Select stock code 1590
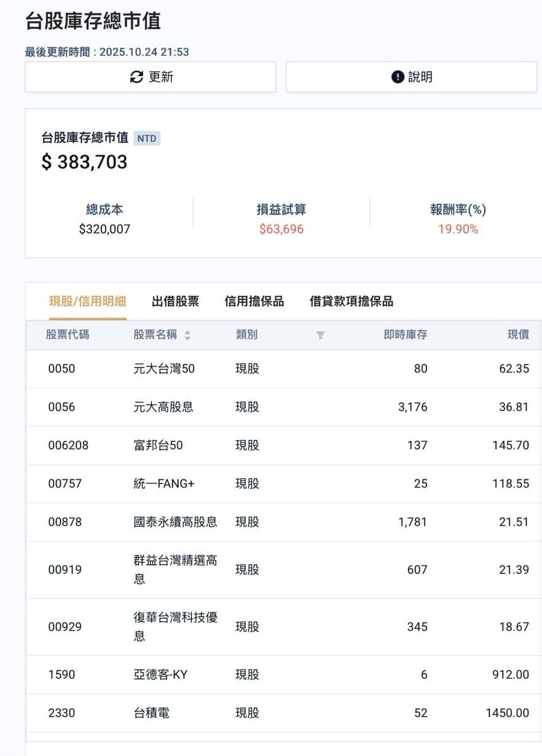Screen dimensions: 542x756 point(61,675)
